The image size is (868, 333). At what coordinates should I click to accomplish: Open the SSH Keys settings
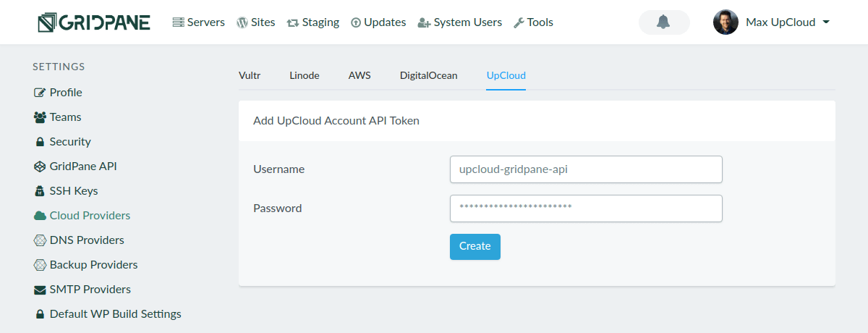point(73,191)
